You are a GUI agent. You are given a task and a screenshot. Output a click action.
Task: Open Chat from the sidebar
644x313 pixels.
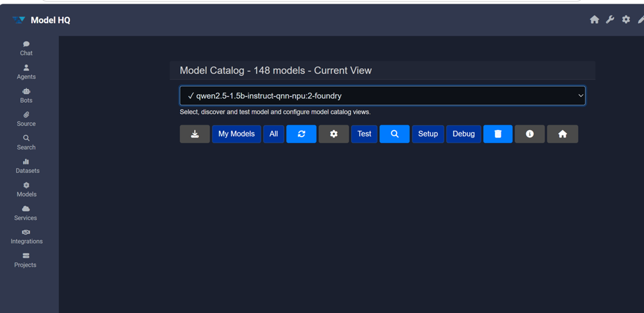pyautogui.click(x=26, y=48)
